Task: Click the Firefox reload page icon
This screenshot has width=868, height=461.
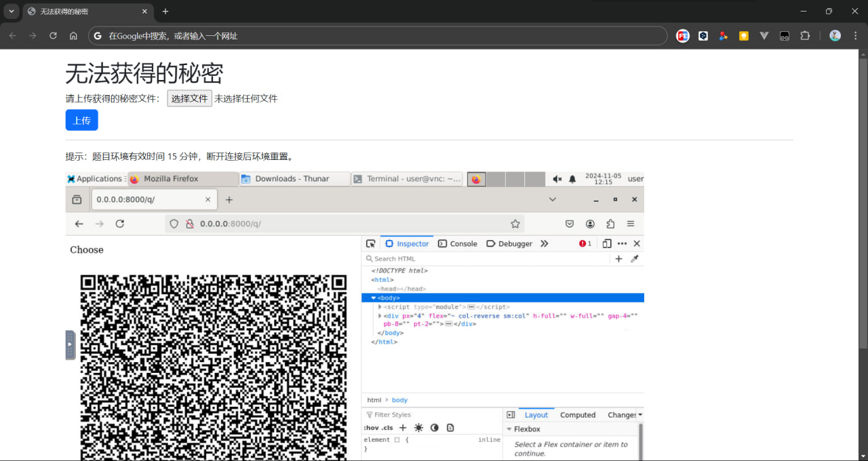Action: (120, 224)
